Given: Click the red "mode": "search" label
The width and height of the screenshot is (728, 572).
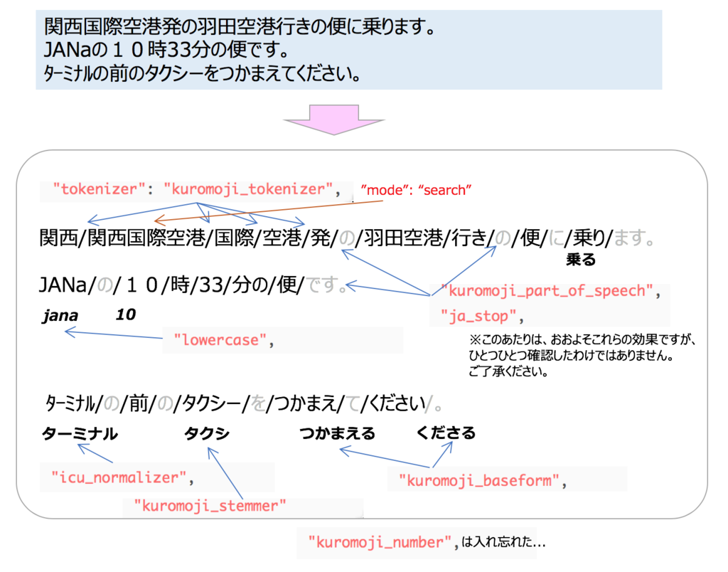Looking at the screenshot, I should pyautogui.click(x=415, y=190).
